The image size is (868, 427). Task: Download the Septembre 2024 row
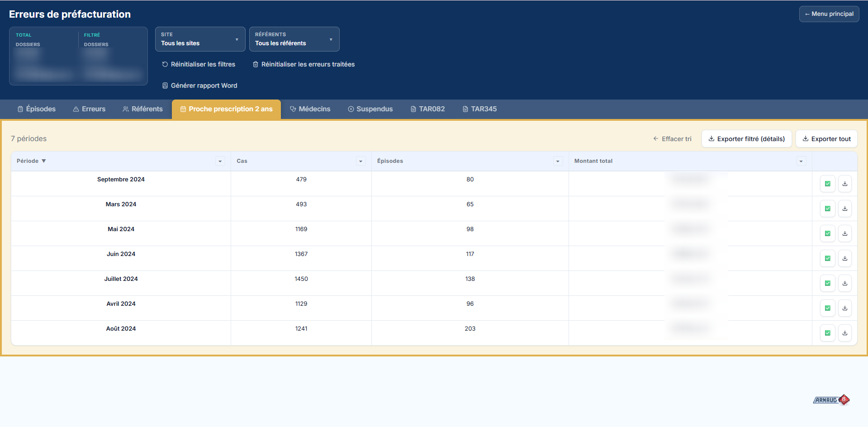[x=844, y=184]
